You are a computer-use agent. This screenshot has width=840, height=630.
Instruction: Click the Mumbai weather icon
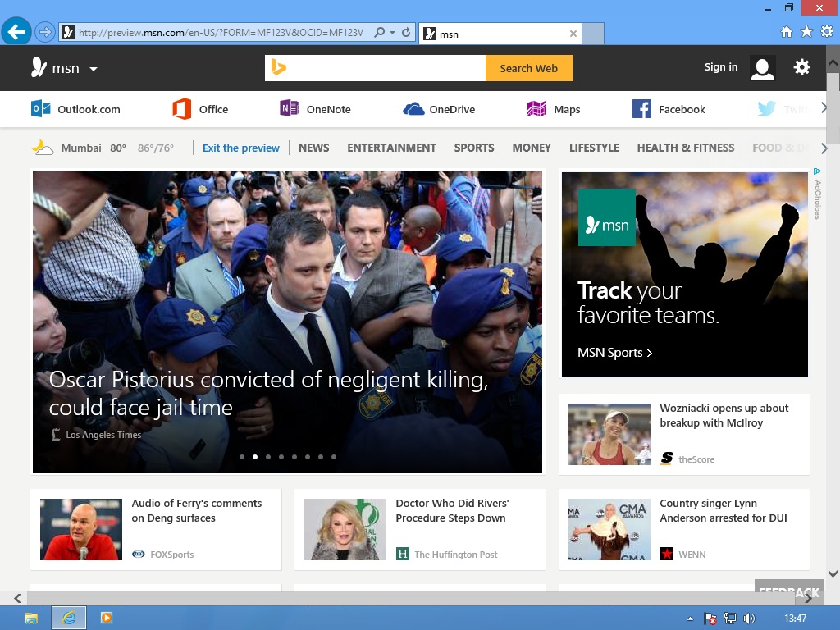[43, 148]
